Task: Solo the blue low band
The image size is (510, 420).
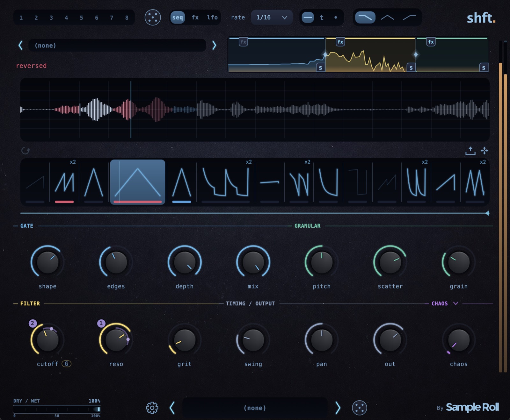Action: coord(320,68)
